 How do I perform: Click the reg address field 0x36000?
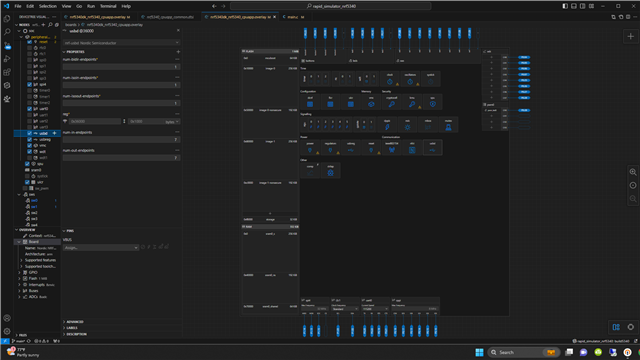point(95,122)
